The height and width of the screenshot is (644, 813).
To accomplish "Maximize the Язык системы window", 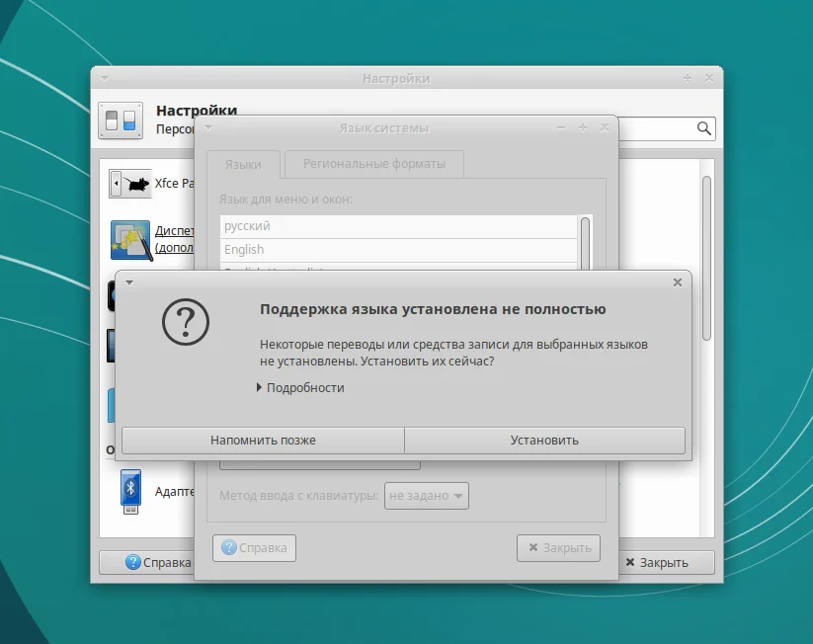I will pos(583,127).
